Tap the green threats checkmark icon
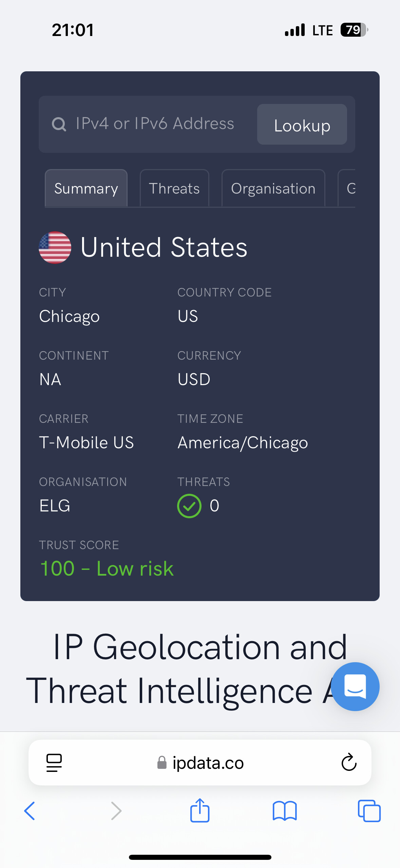Image resolution: width=400 pixels, height=868 pixels. pyautogui.click(x=189, y=506)
